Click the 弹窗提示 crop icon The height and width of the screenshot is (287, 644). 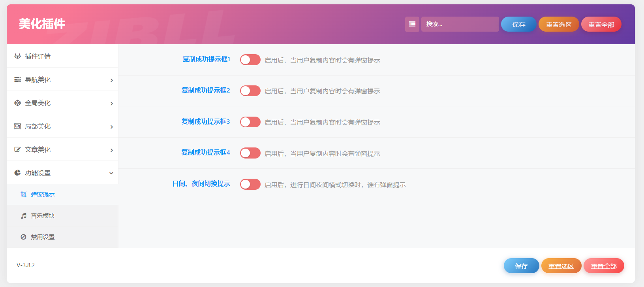24,194
